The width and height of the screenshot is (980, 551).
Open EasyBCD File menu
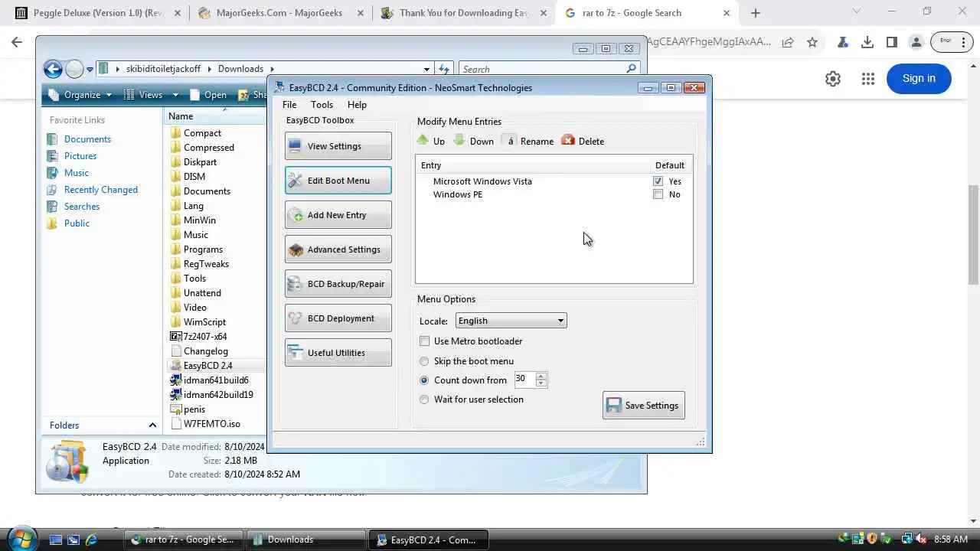(289, 105)
